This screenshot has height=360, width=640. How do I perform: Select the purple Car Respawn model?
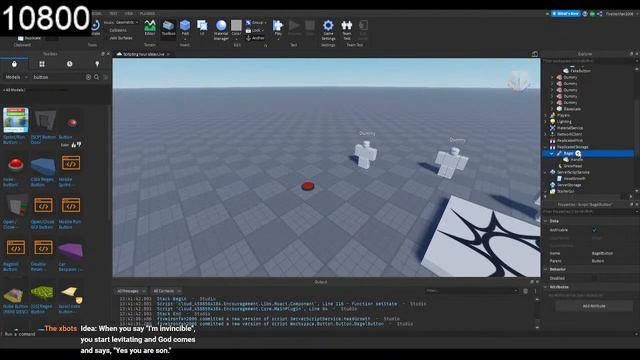tap(71, 250)
